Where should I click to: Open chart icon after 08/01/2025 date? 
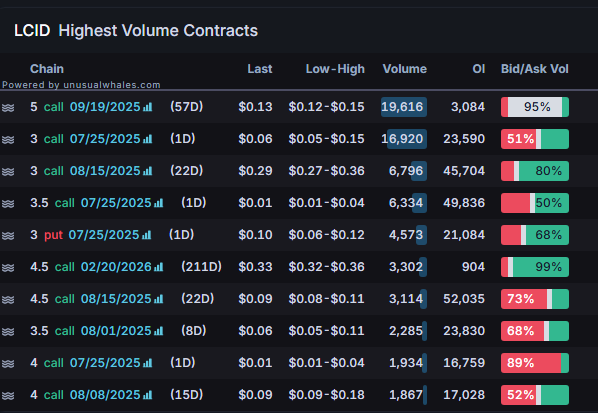click(x=159, y=331)
